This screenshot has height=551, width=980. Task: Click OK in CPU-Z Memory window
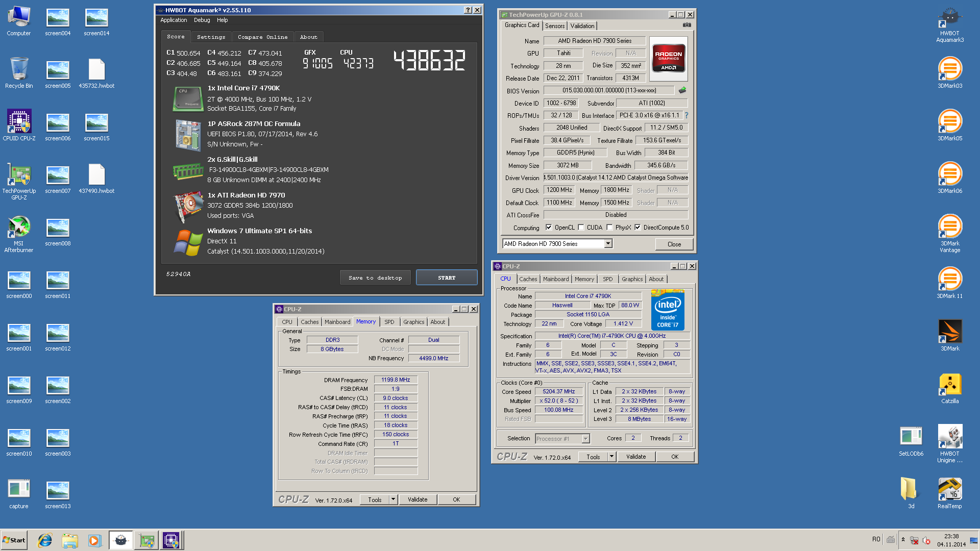click(x=456, y=499)
